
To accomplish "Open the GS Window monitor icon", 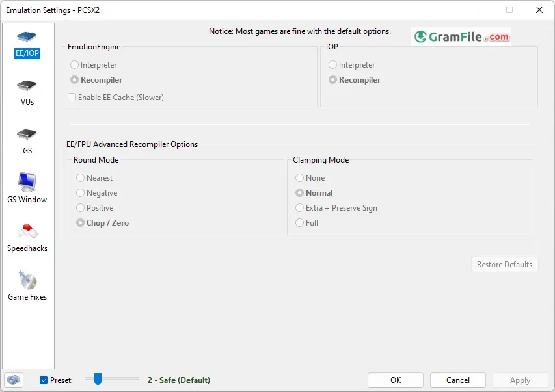I will (x=27, y=182).
